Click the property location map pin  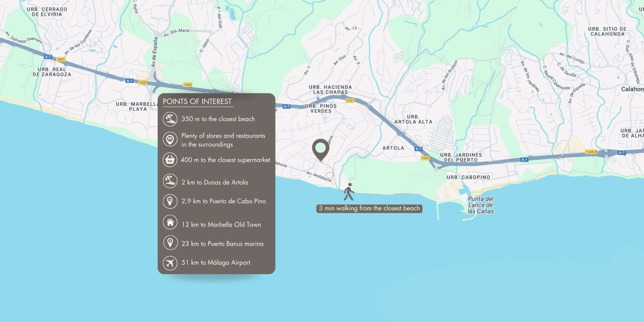pyautogui.click(x=321, y=150)
